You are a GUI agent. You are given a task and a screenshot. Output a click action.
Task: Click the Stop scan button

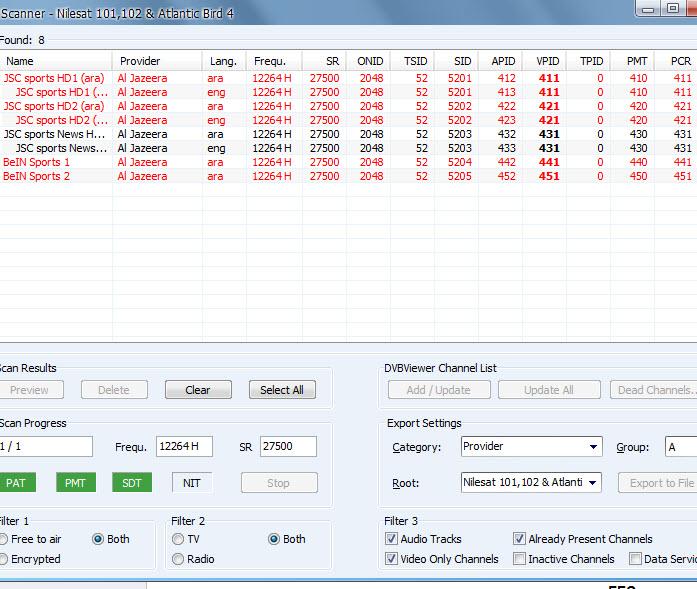(279, 483)
